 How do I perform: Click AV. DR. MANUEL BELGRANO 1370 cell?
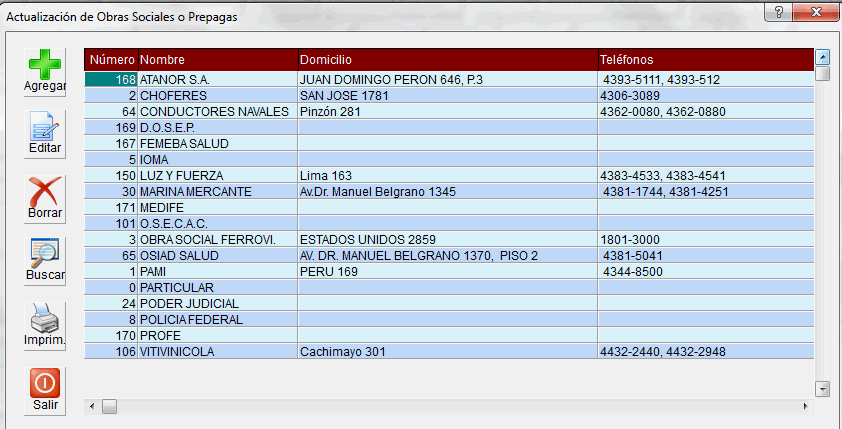point(448,256)
